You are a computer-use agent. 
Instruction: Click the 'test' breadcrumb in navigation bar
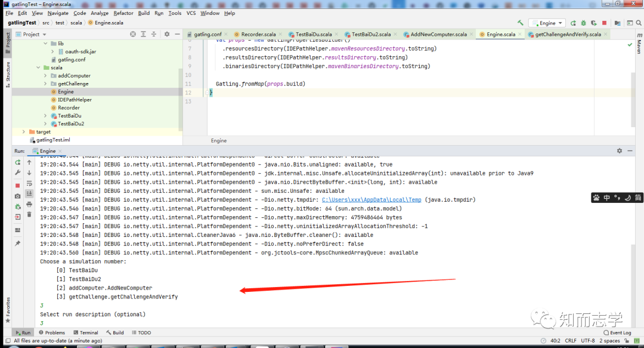point(60,23)
